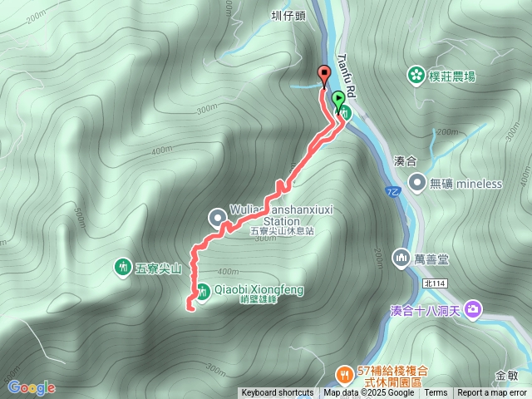Click the Tianfu Rd label

347,76
